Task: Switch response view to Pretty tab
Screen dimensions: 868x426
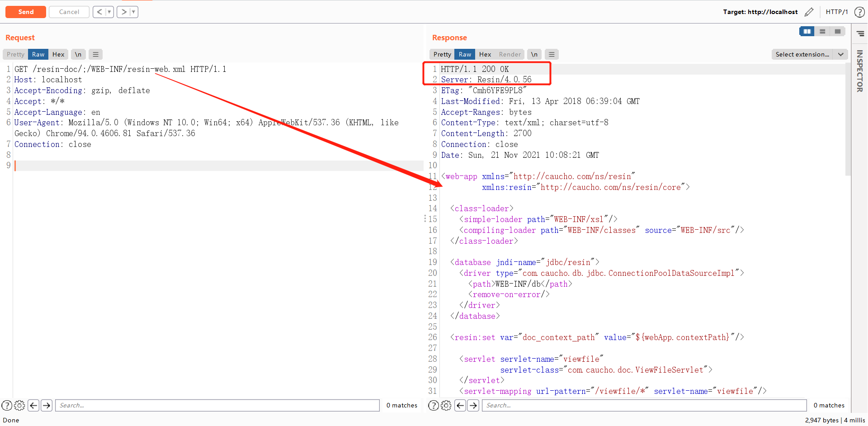Action: pyautogui.click(x=442, y=54)
